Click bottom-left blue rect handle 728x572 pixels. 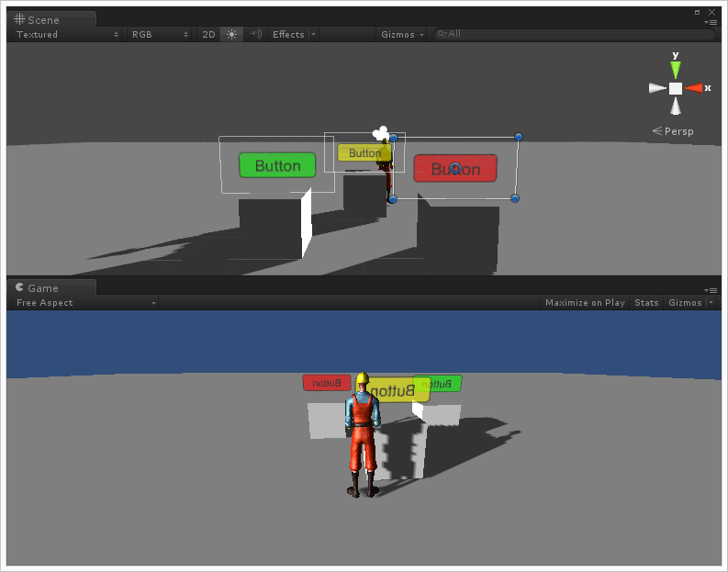[x=393, y=199]
